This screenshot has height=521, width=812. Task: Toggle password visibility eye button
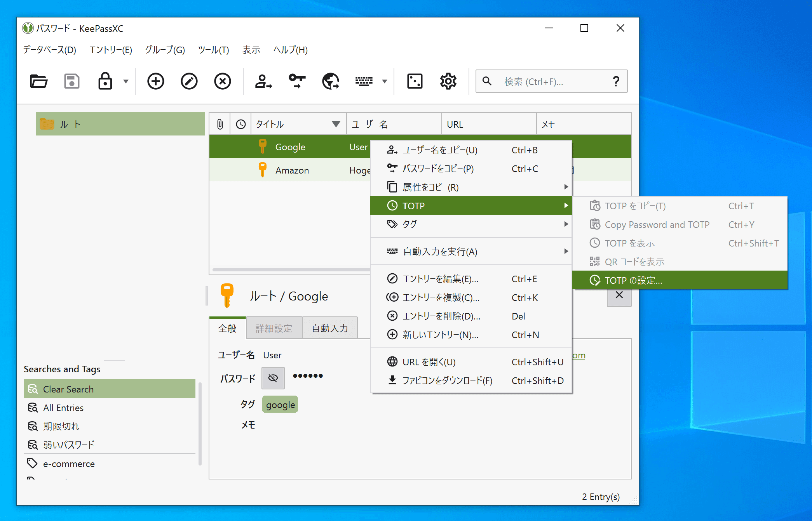[x=273, y=378]
